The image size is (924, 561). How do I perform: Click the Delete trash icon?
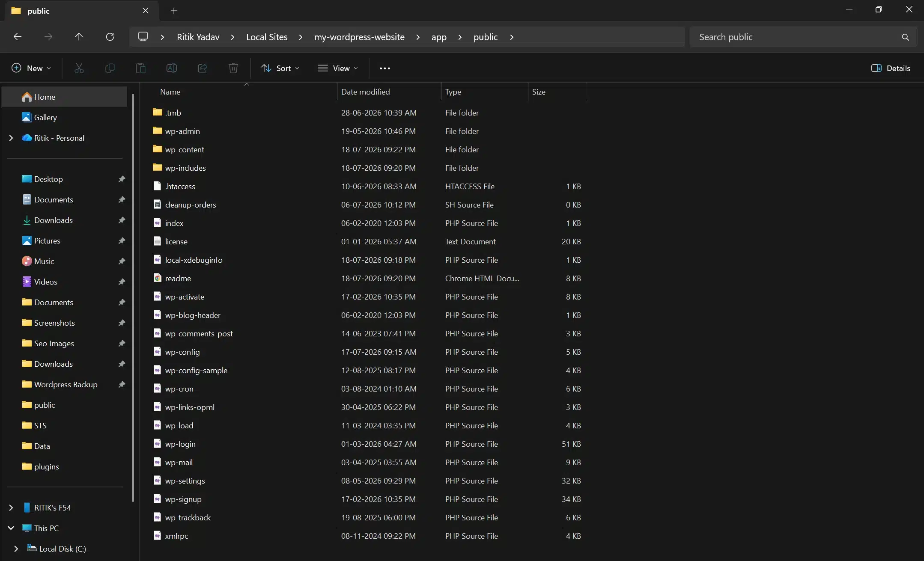(x=233, y=68)
